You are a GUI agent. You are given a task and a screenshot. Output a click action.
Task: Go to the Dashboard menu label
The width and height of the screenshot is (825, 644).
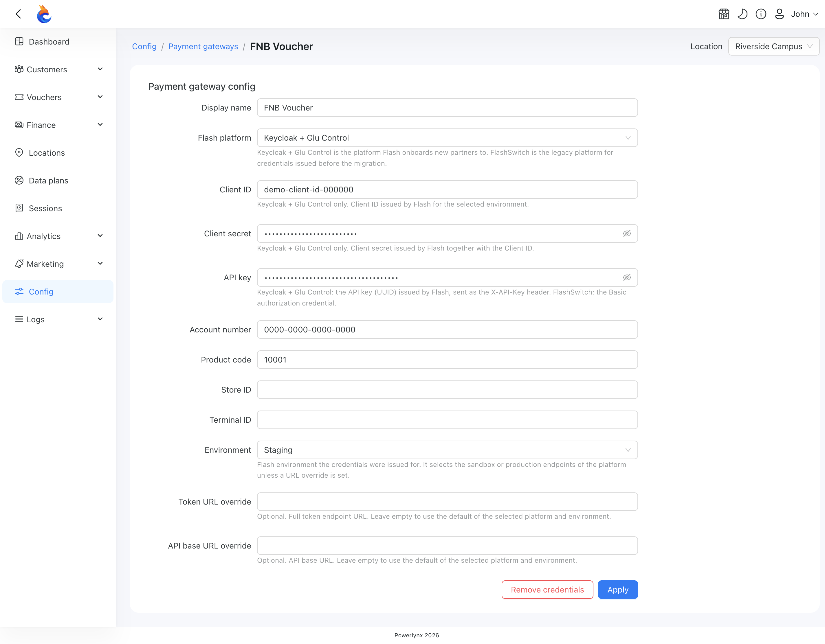tap(49, 42)
